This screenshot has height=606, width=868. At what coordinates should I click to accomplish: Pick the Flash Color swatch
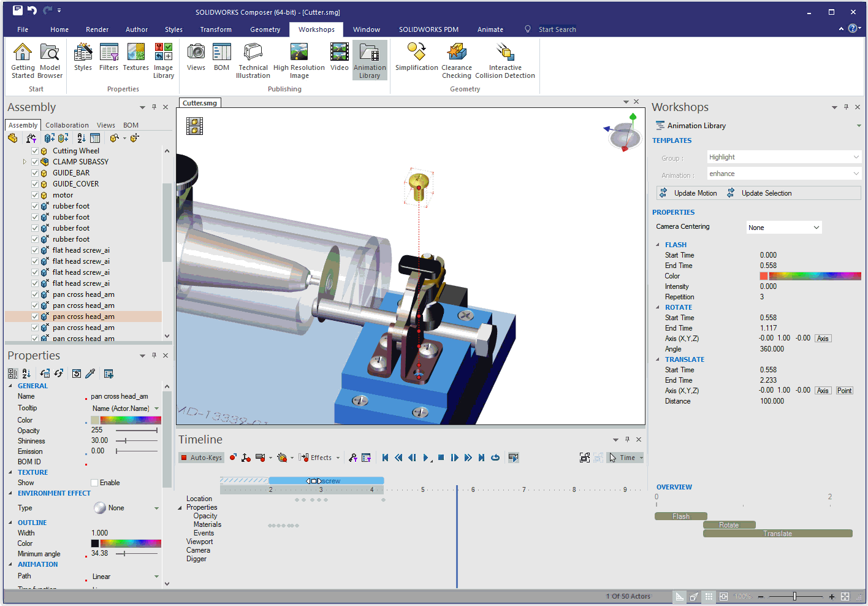tap(764, 276)
